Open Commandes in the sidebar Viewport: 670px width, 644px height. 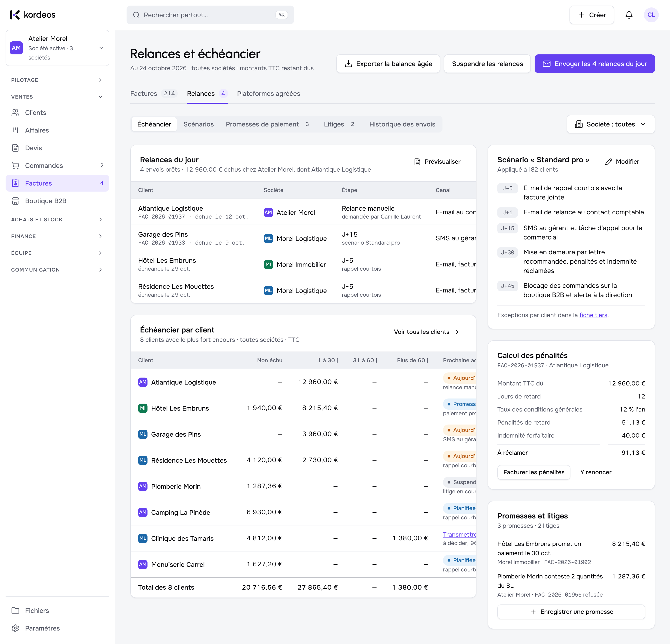57,165
